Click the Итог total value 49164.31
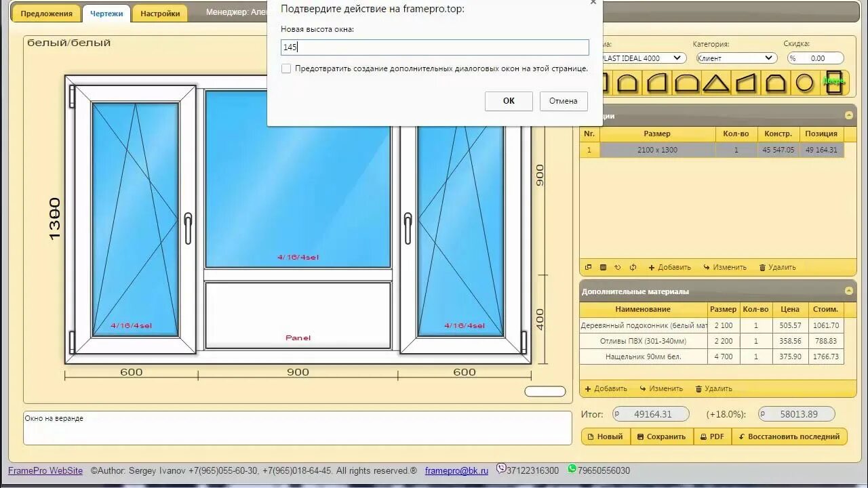The height and width of the screenshot is (488, 868). [x=651, y=414]
